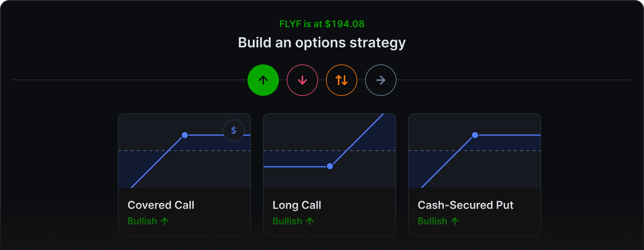
Task: Click the FLYF price text at top
Action: [x=322, y=24]
